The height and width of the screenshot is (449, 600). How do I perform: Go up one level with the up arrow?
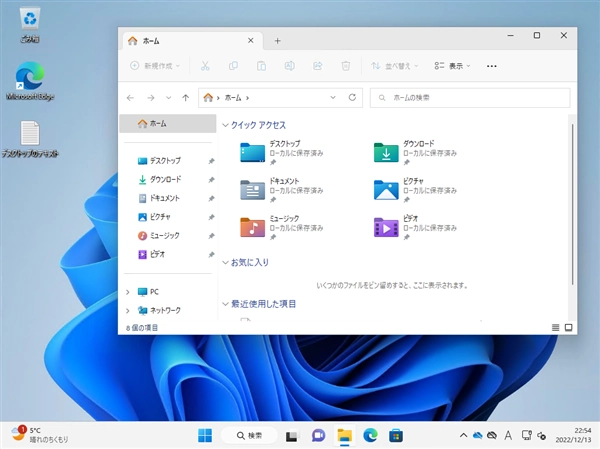click(186, 98)
